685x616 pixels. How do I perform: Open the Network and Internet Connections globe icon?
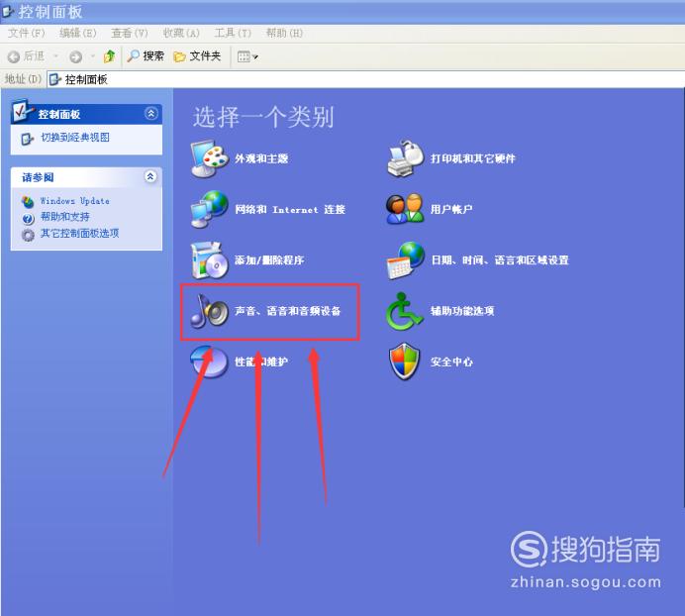(210, 209)
